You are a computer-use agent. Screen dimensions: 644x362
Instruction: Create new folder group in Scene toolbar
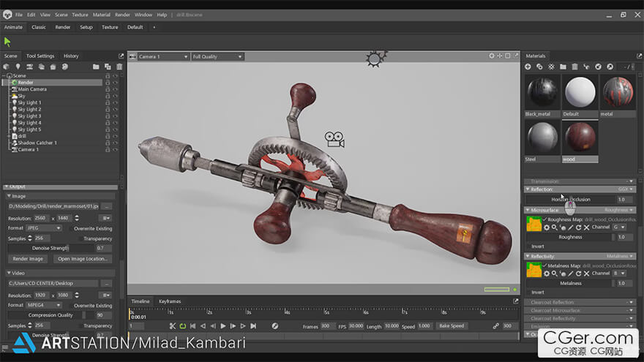[96, 67]
